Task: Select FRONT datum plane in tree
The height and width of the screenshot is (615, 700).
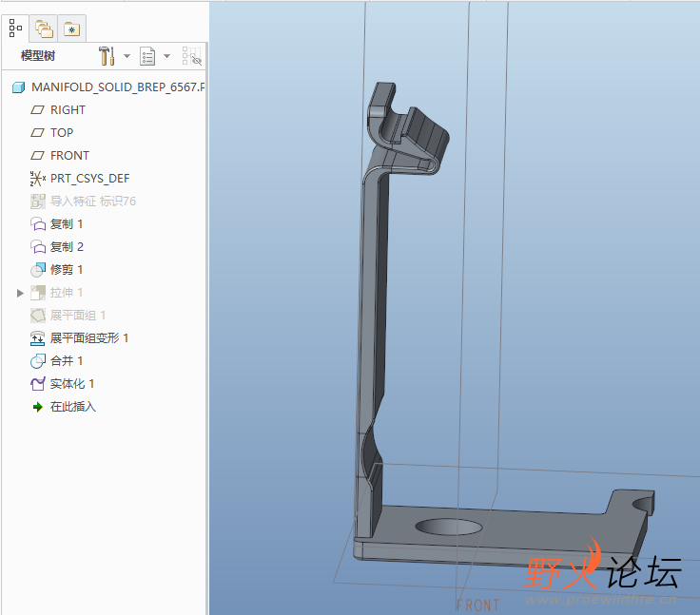Action: click(x=69, y=155)
